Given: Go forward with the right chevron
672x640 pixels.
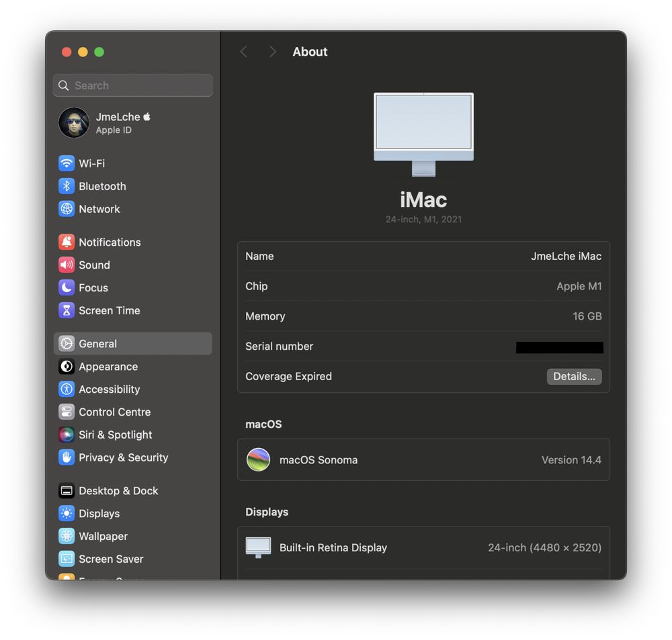Looking at the screenshot, I should (x=272, y=52).
